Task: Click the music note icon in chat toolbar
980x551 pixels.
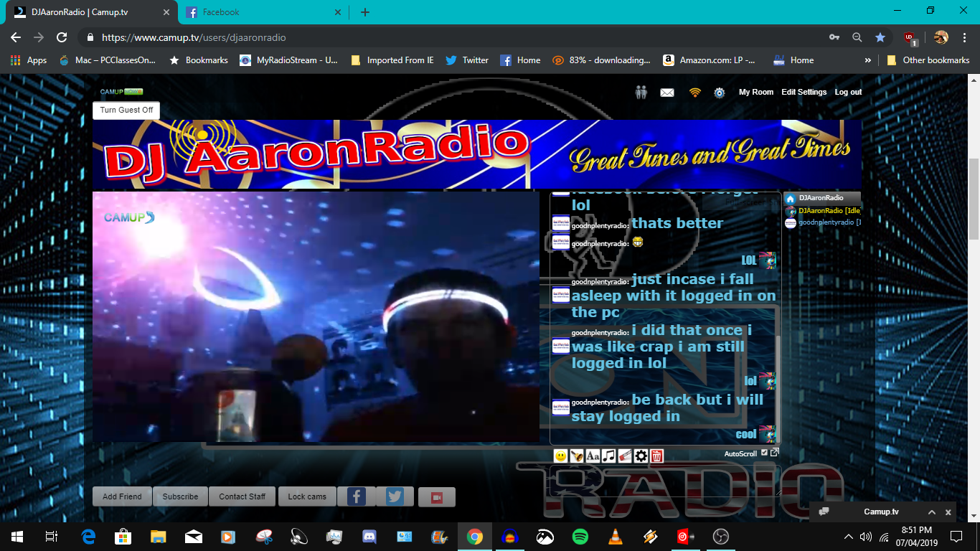Action: [x=608, y=456]
